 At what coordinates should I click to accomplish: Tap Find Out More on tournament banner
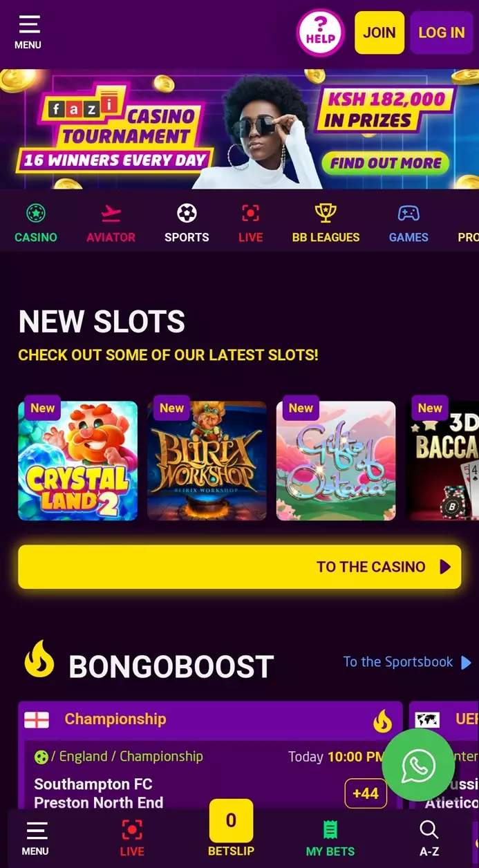(x=386, y=163)
